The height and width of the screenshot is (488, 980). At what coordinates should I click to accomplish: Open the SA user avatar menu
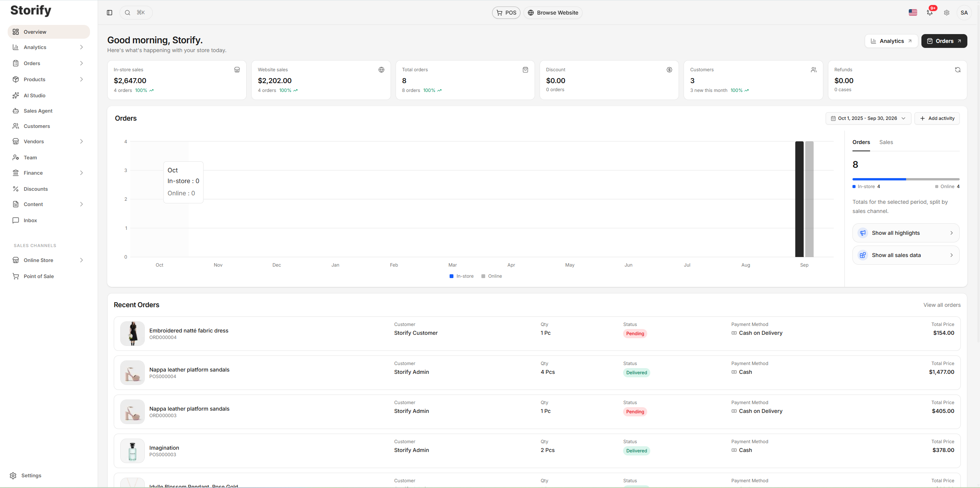click(x=964, y=13)
